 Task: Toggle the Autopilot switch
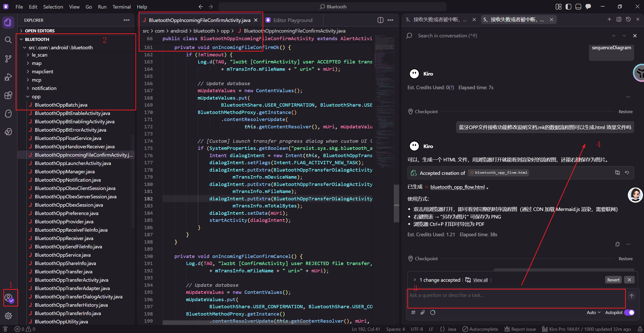(629, 313)
